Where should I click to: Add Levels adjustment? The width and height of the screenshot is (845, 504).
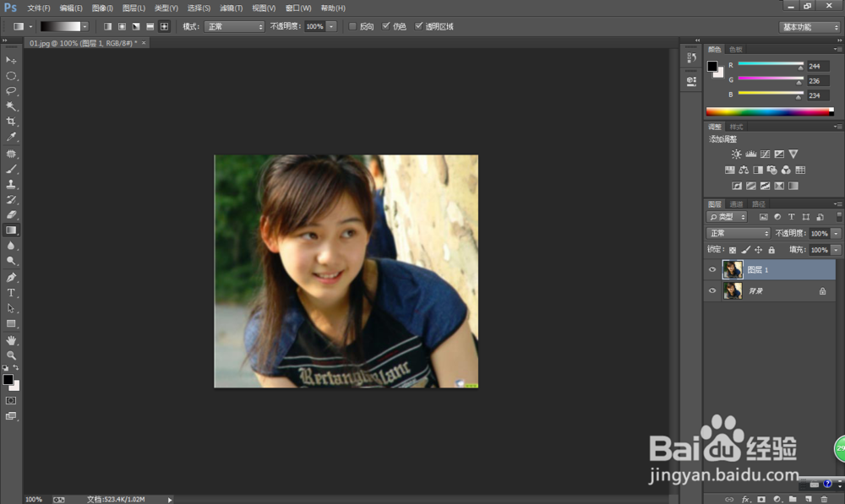[x=750, y=154]
